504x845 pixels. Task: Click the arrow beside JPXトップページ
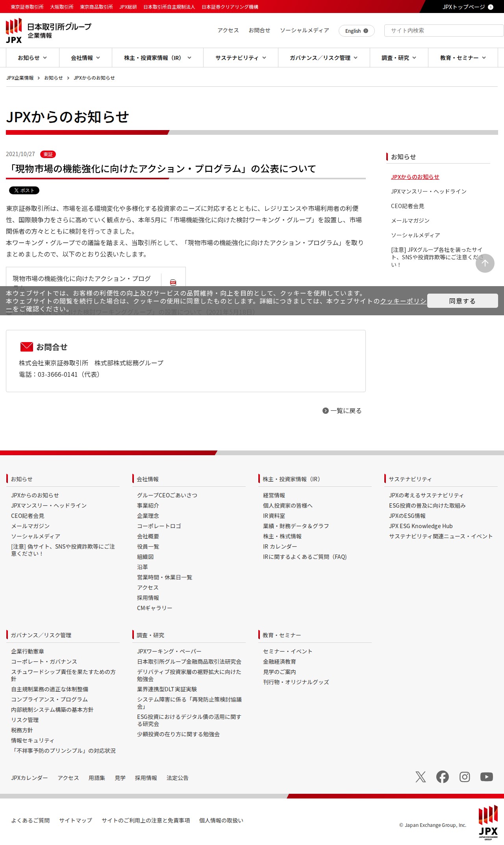click(x=490, y=7)
